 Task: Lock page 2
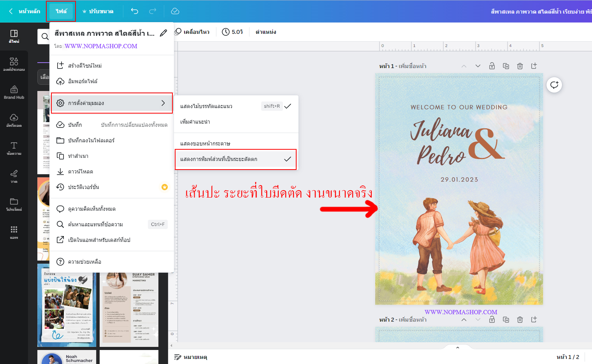point(492,320)
